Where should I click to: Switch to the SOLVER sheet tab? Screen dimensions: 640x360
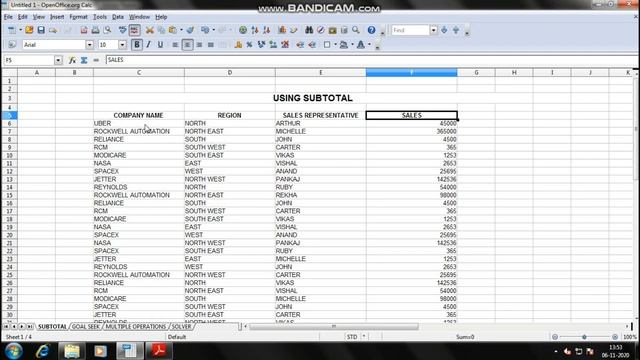[x=181, y=327]
